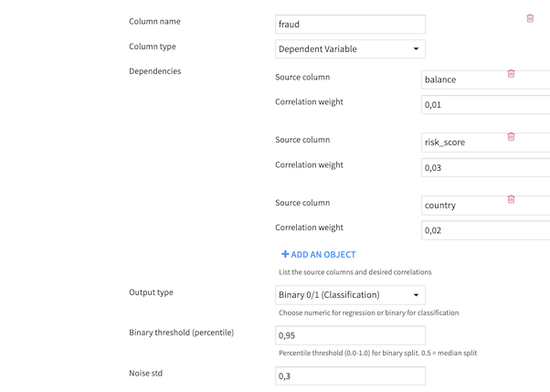550x392 pixels.
Task: Remove the risk_score dependency via trash icon
Action: [511, 137]
